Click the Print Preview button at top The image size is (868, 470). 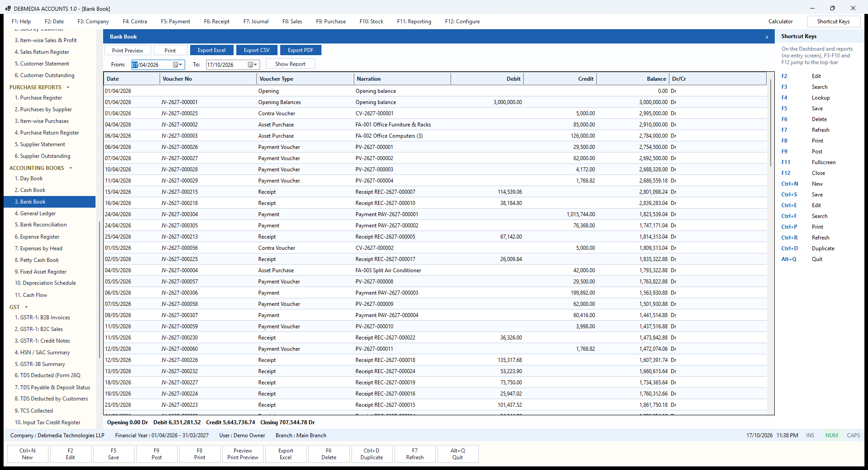click(127, 50)
